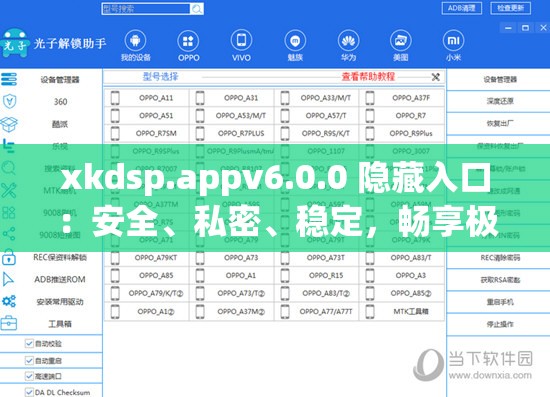550x397 pixels.
Task: Click the ADB清理 button
Action: (x=462, y=8)
